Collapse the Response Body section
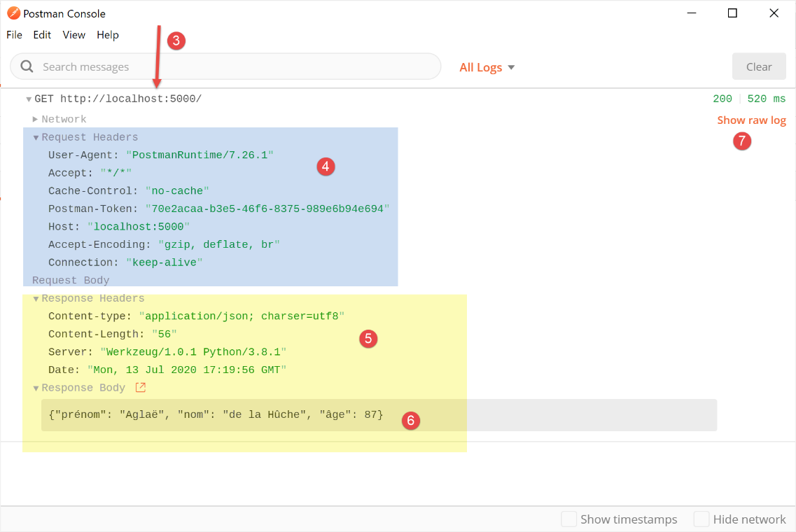Viewport: 796px width, 532px height. [x=36, y=388]
